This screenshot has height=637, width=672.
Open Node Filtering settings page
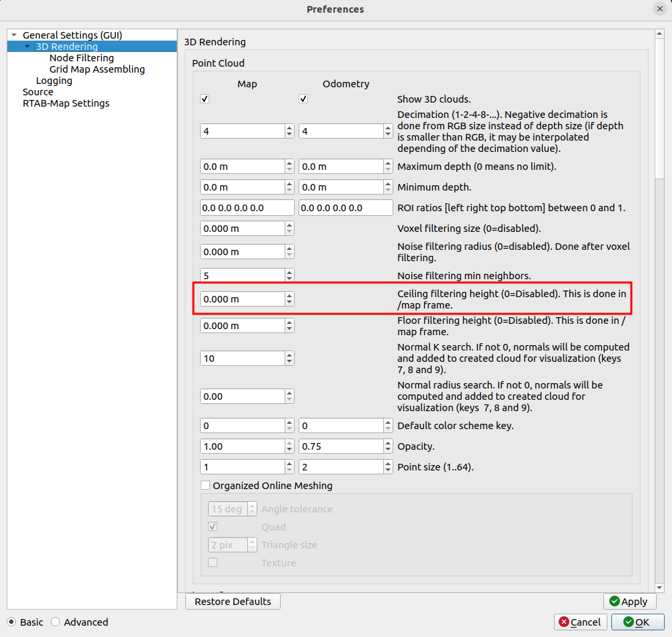tap(81, 58)
